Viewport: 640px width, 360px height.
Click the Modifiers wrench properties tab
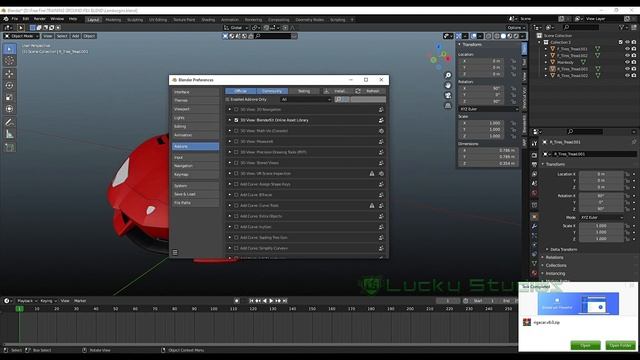tap(534, 227)
